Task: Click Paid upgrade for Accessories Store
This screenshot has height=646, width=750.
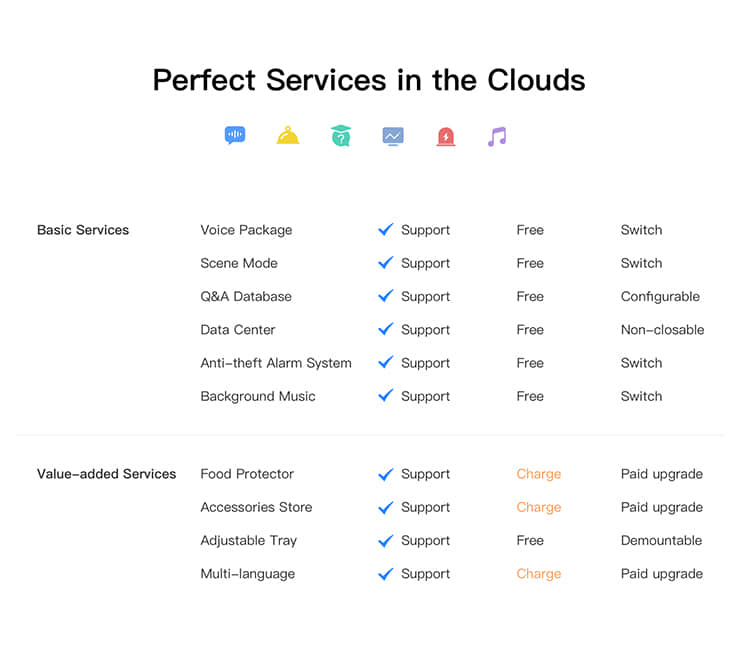Action: click(x=662, y=507)
